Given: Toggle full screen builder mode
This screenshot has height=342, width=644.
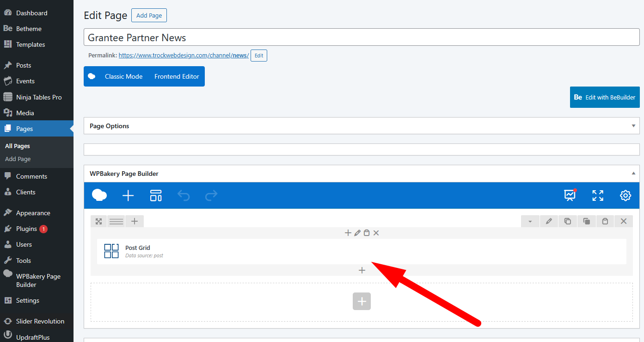Looking at the screenshot, I should coord(598,195).
